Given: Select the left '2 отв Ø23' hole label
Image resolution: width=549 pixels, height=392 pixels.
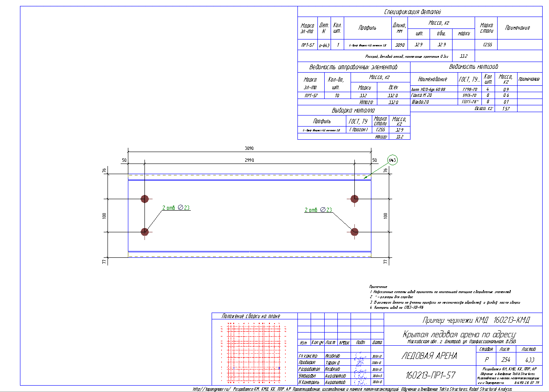Looking at the screenshot, I should tap(176, 208).
